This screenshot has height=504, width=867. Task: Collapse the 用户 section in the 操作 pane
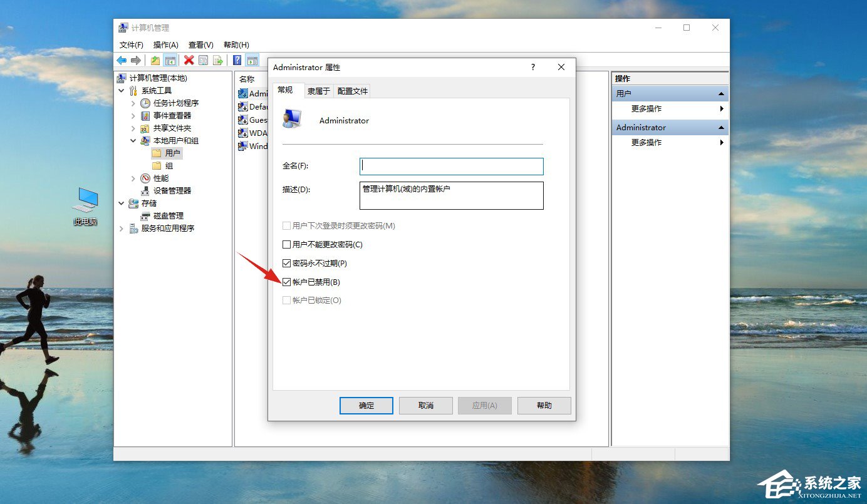click(x=722, y=94)
